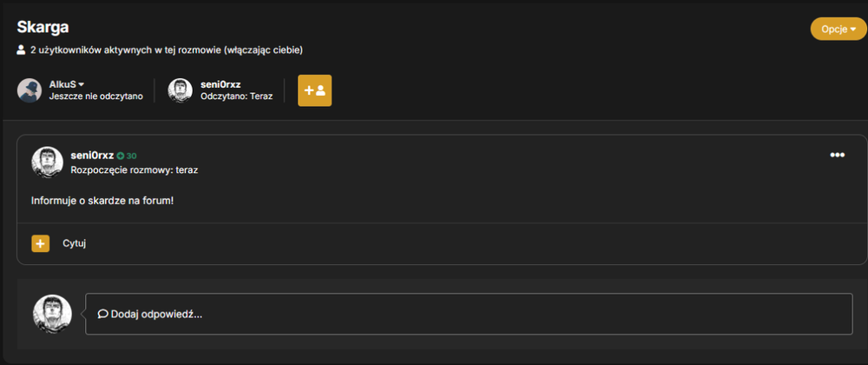Viewport: 868px width, 365px height.
Task: Click seni0rxz participant name link
Action: pos(220,85)
